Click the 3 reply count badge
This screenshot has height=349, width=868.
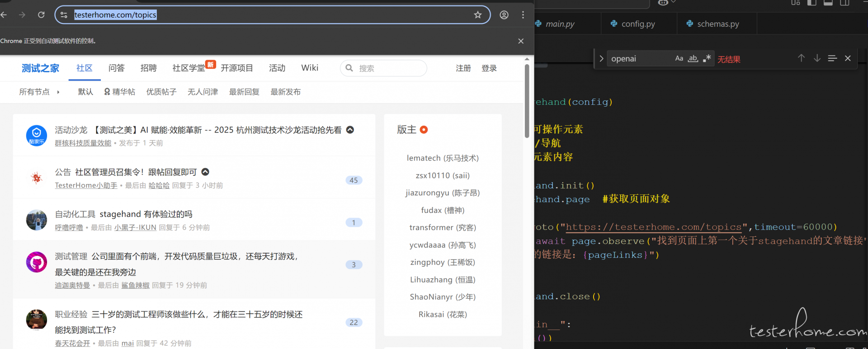(x=354, y=265)
